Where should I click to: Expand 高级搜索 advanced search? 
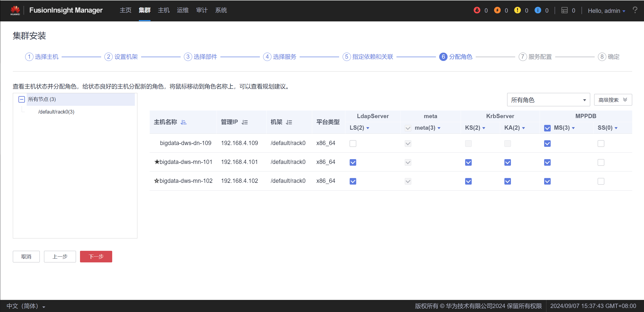pos(613,100)
